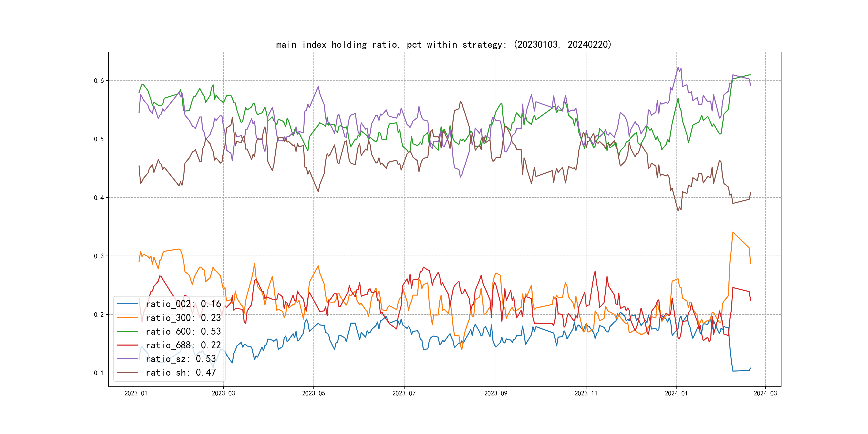Viewport: 868px width, 434px height.
Task: Click the chart title text
Action: (443, 45)
